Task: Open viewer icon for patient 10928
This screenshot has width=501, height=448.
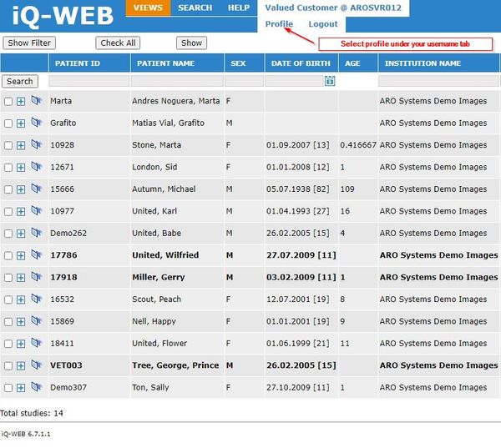Action: [37, 144]
